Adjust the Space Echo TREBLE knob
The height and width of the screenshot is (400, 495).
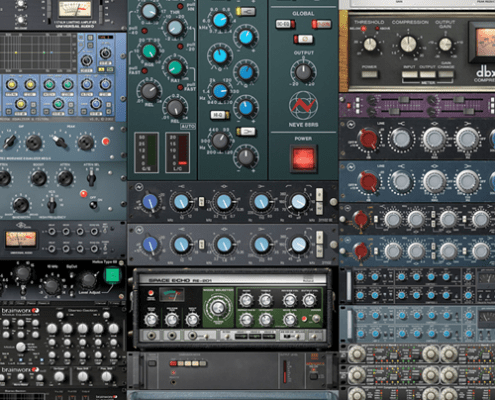coord(266,300)
